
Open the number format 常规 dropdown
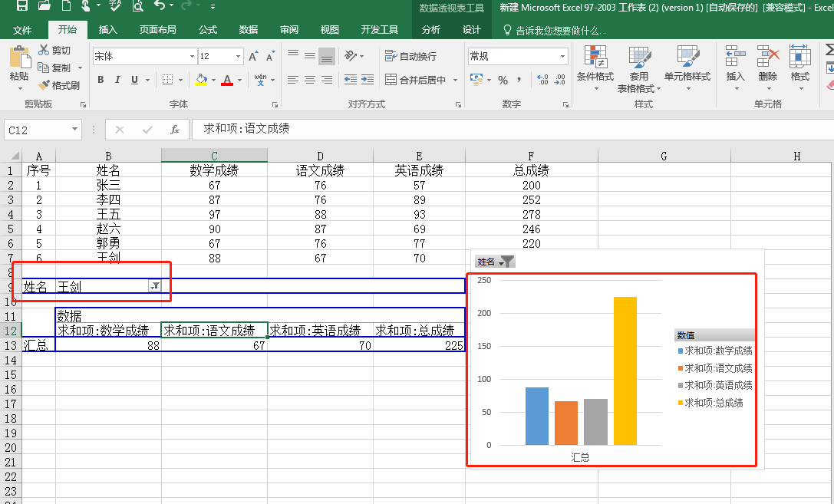point(562,56)
